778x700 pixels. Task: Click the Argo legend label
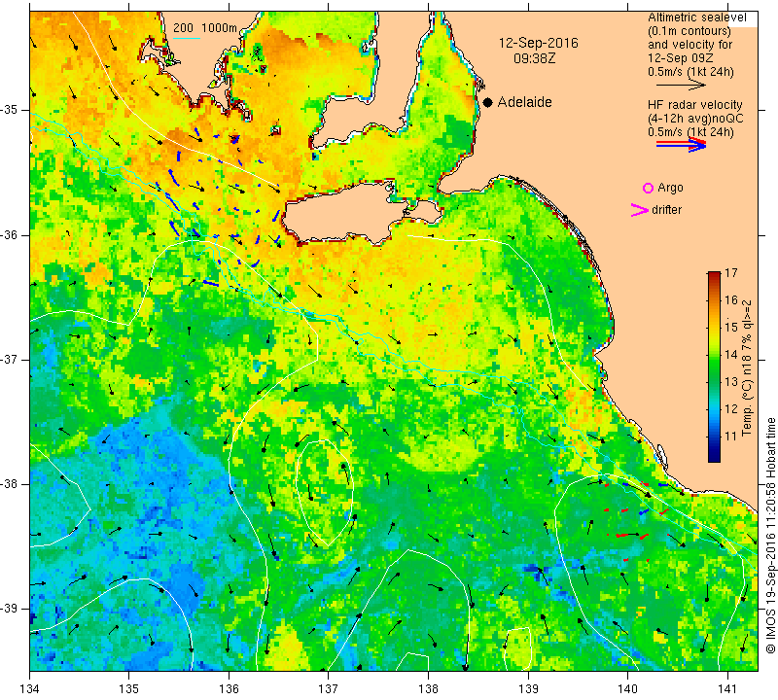[670, 188]
